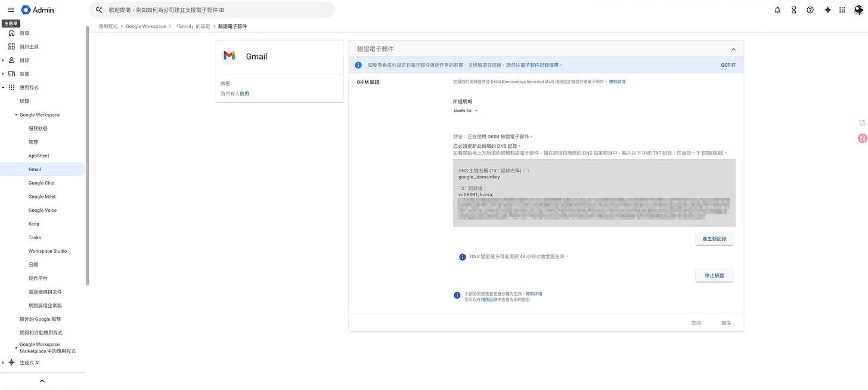Collapse the 應用程式 section arrow

3,88
